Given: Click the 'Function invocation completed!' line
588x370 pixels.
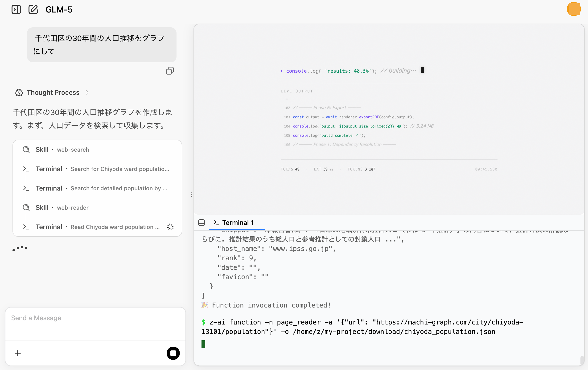Looking at the screenshot, I should [x=266, y=305].
